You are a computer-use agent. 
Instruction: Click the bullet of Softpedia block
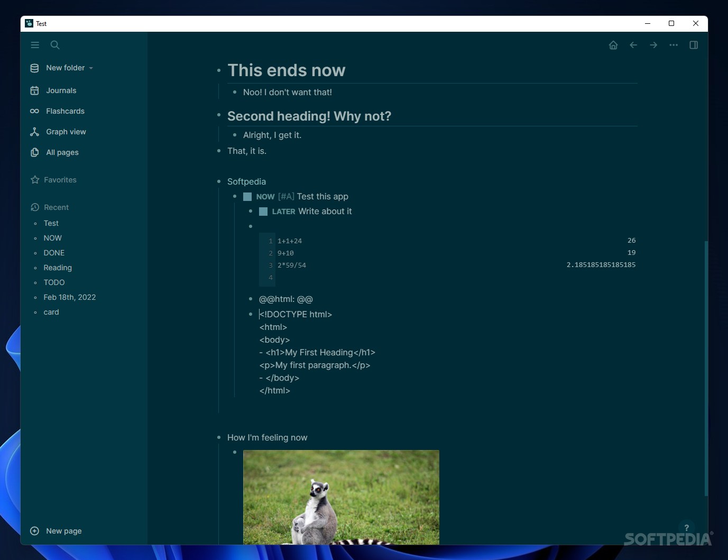tap(219, 181)
